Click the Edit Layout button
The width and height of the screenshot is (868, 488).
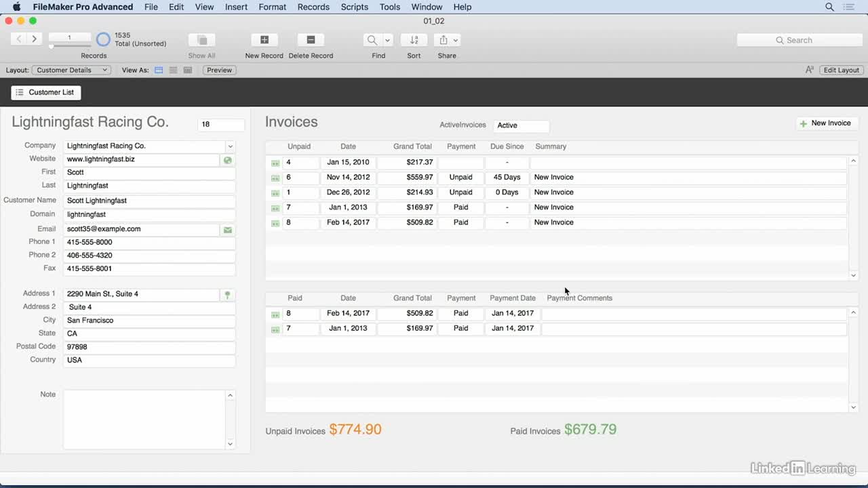[841, 70]
